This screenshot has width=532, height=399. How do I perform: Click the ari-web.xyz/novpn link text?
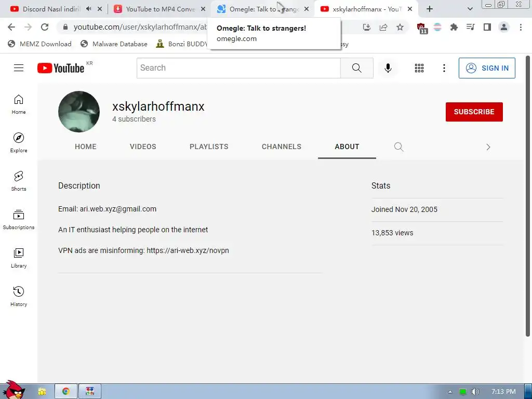[x=188, y=250]
